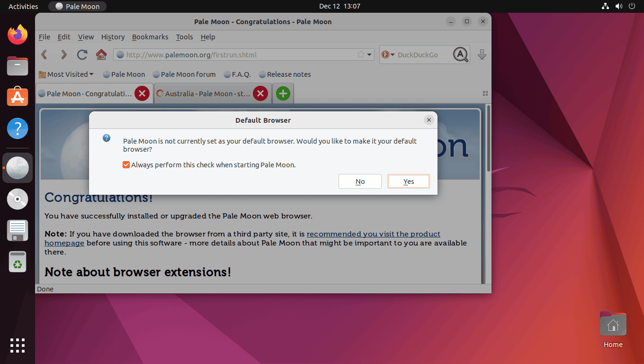Viewport: 644px width, 364px height.
Task: Click the search magnifier button
Action: click(x=461, y=55)
